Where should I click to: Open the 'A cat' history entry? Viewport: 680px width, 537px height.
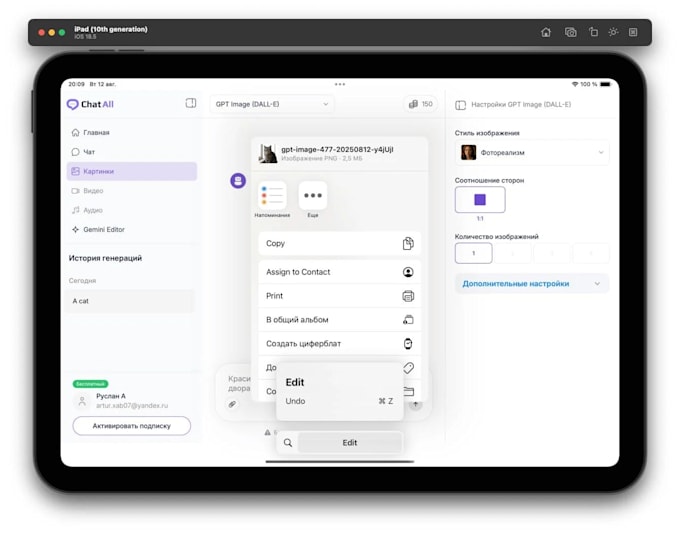[x=131, y=301]
